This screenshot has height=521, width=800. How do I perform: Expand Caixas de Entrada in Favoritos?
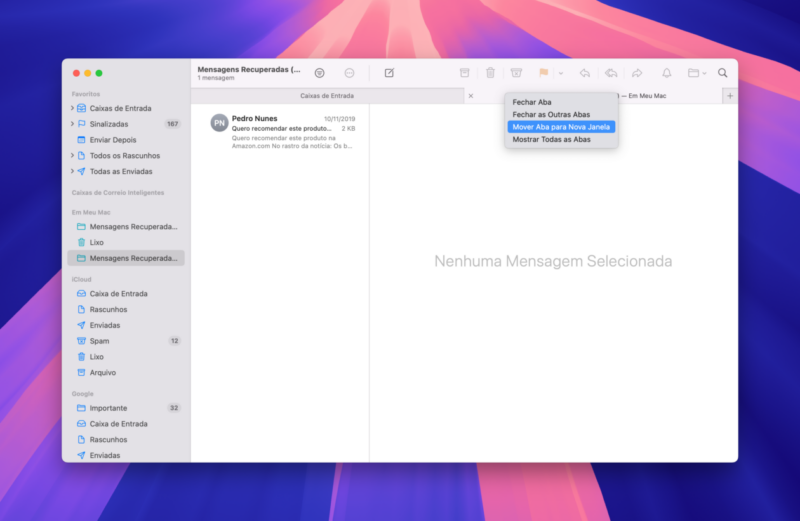tap(72, 108)
